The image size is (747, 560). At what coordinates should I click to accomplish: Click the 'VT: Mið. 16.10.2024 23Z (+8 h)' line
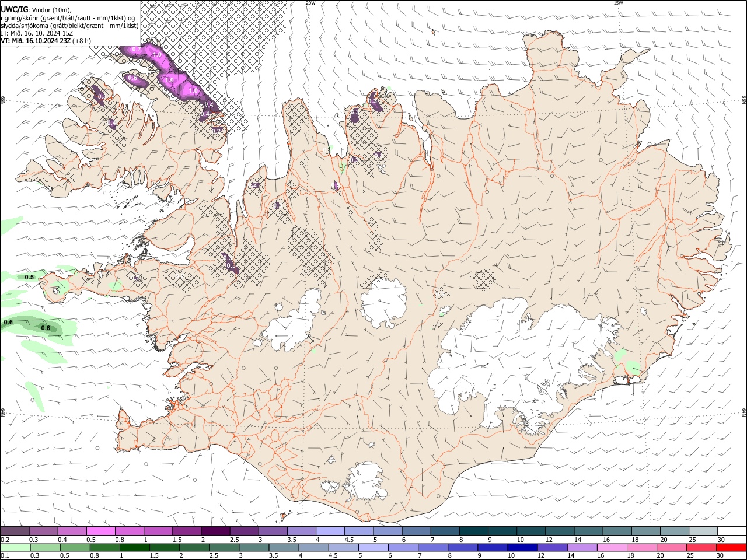click(x=46, y=40)
